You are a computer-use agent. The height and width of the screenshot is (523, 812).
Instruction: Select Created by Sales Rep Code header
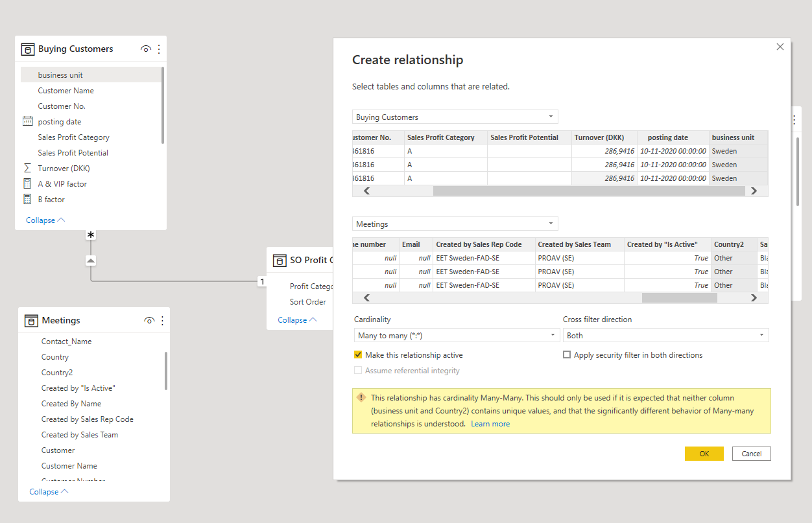(x=484, y=244)
